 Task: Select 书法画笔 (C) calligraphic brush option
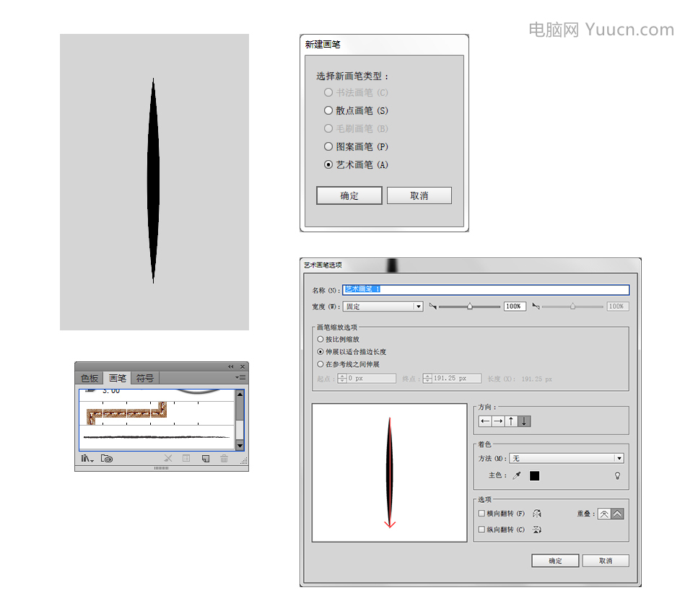(356, 93)
